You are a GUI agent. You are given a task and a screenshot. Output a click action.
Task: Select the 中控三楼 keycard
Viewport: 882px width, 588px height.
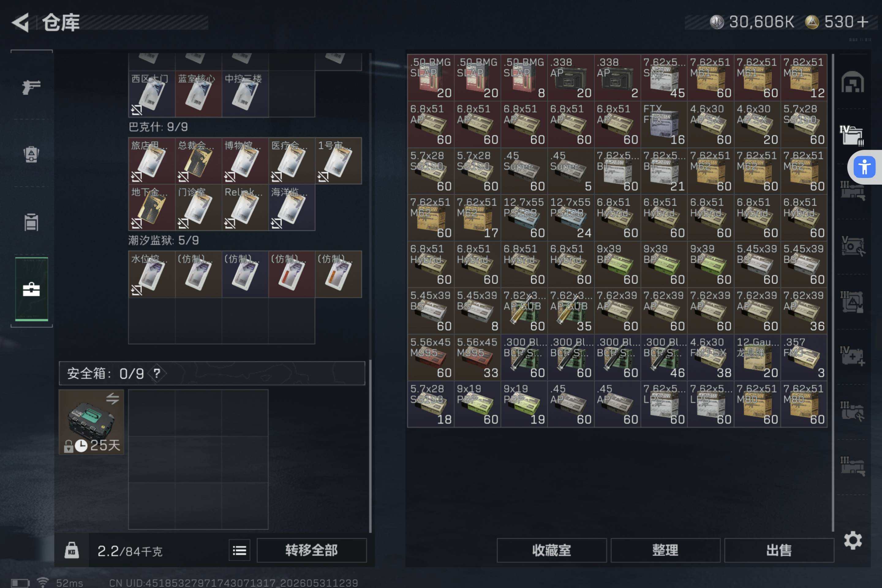245,94
